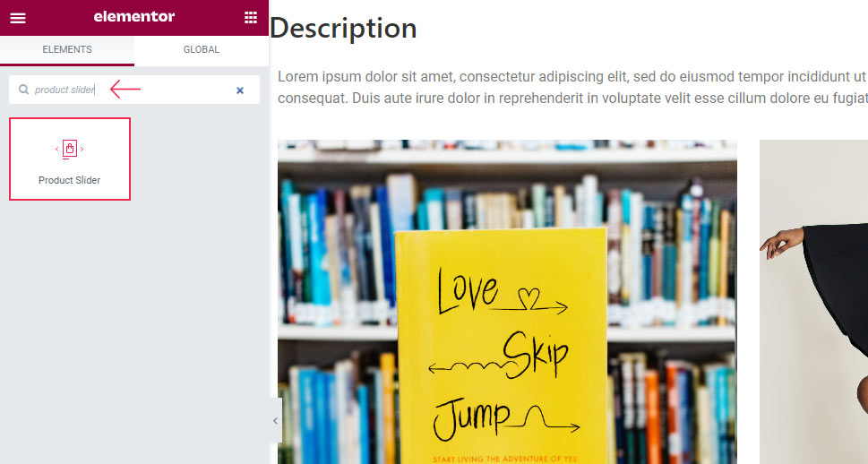Select the Product Slider widget label
This screenshot has height=464, width=868.
pos(70,180)
